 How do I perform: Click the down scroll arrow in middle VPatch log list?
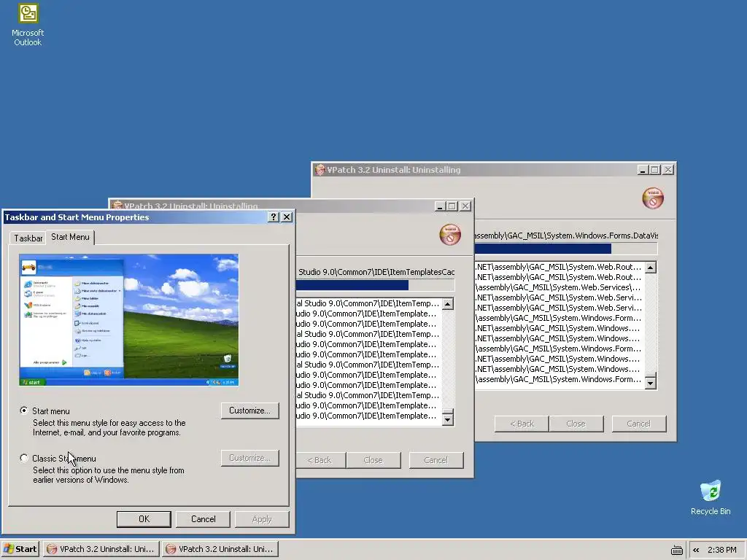pyautogui.click(x=448, y=419)
